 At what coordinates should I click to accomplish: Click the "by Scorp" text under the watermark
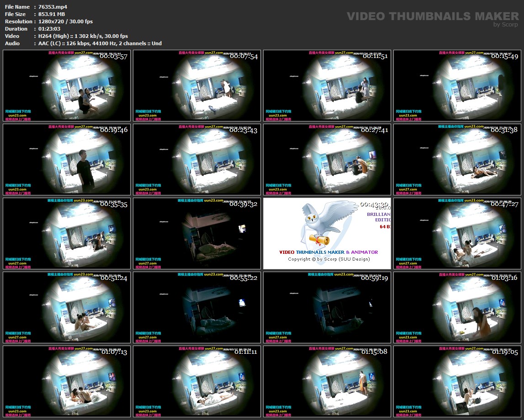pyautogui.click(x=505, y=25)
